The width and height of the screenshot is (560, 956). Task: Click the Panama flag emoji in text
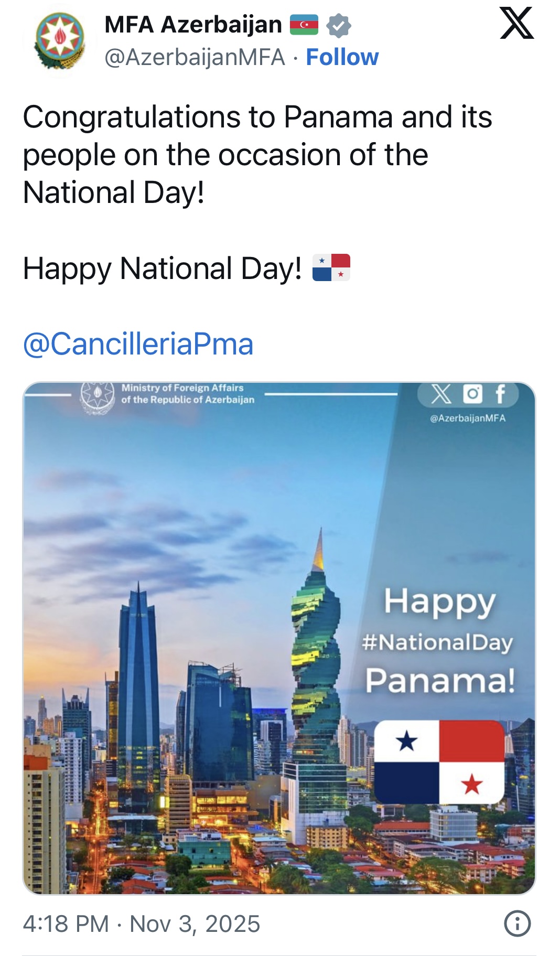point(331,267)
